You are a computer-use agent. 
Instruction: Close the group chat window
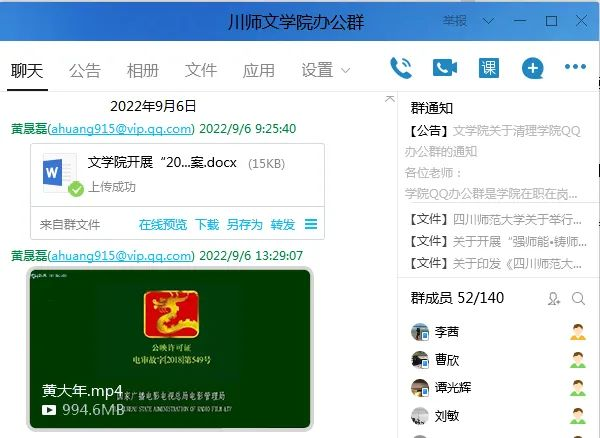581,21
